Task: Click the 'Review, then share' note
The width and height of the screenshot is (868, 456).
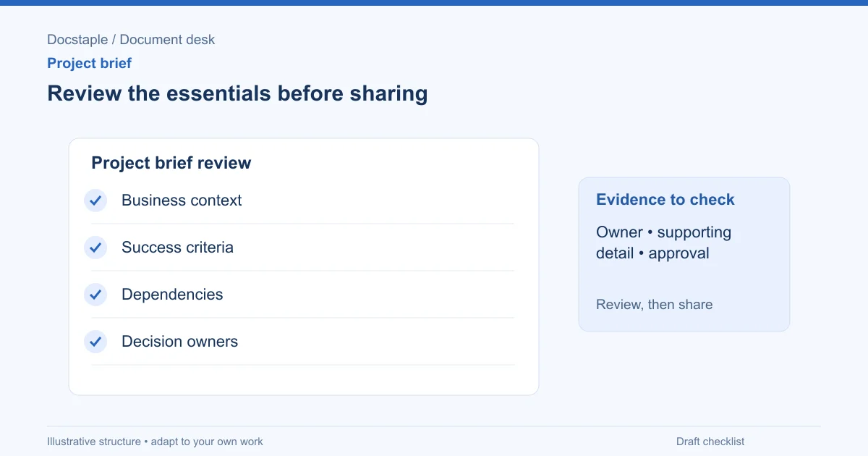Action: point(654,305)
